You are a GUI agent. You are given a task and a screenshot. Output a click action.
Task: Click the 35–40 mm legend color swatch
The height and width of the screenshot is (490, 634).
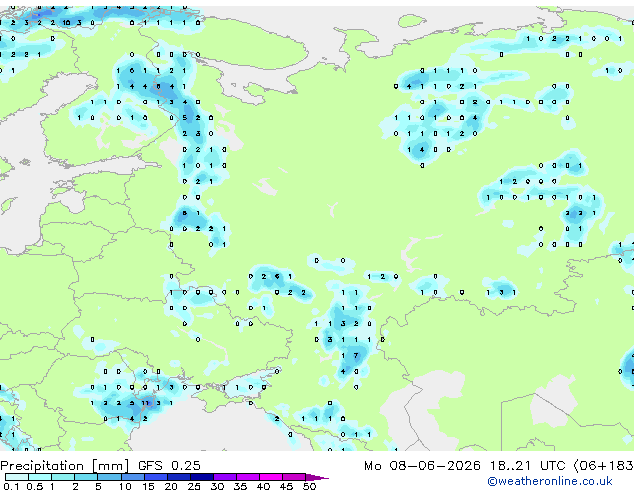tap(248, 477)
